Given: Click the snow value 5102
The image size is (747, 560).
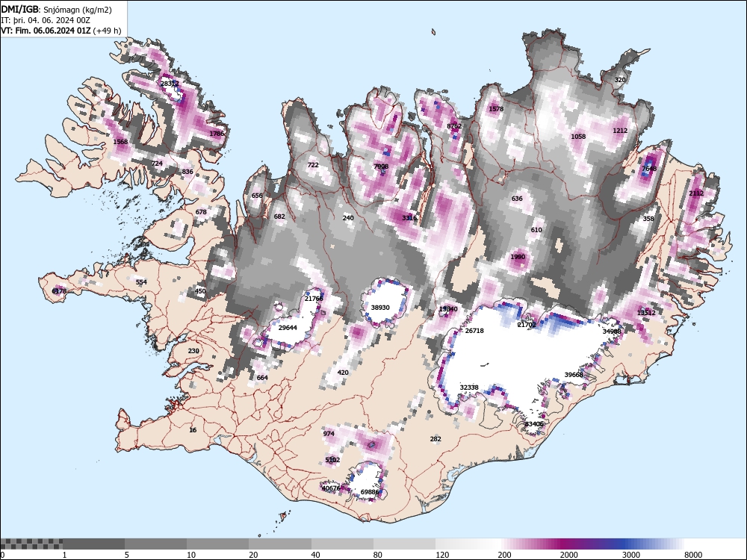Looking at the screenshot, I should click(x=332, y=460).
